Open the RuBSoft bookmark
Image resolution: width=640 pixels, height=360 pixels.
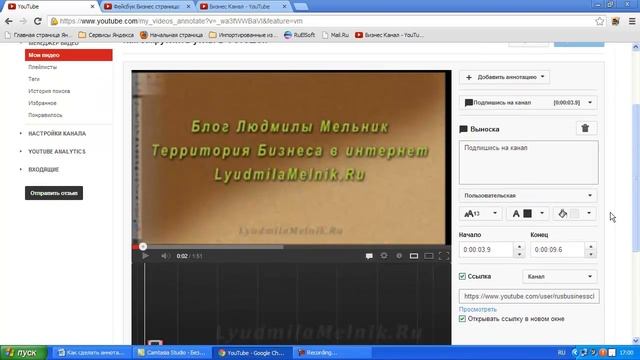(x=300, y=35)
